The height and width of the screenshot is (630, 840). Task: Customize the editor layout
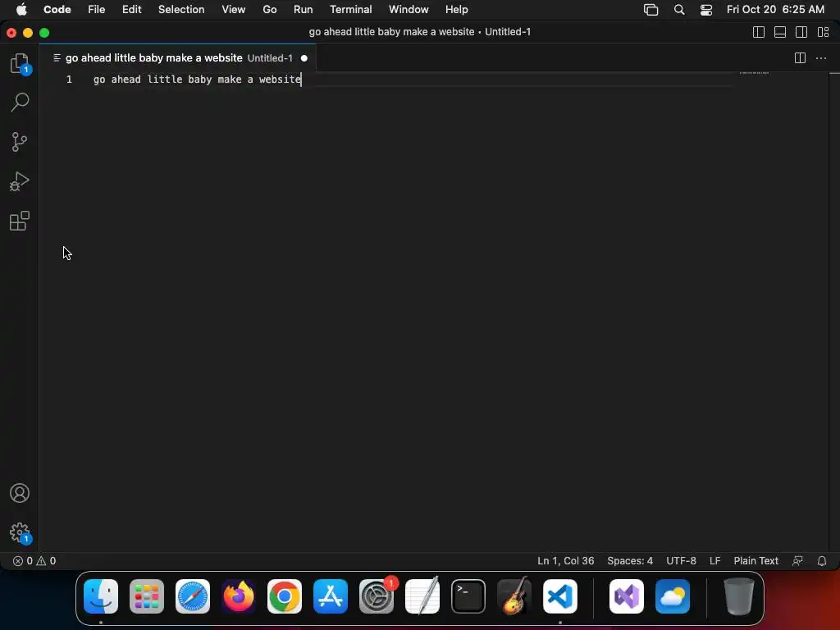824,32
